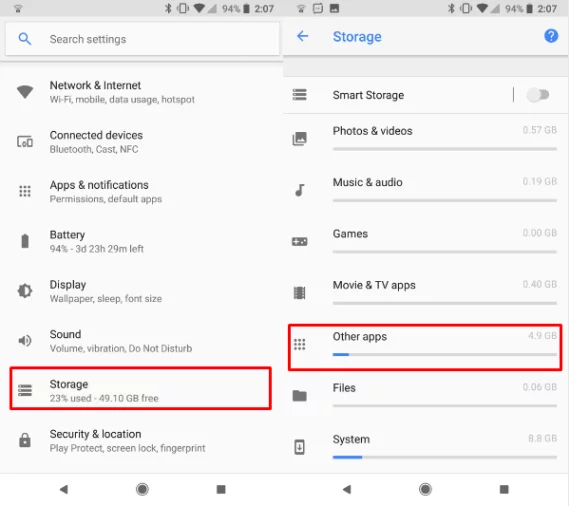This screenshot has height=506, width=570.
Task: Tap the Games controller icon
Action: pyautogui.click(x=300, y=241)
